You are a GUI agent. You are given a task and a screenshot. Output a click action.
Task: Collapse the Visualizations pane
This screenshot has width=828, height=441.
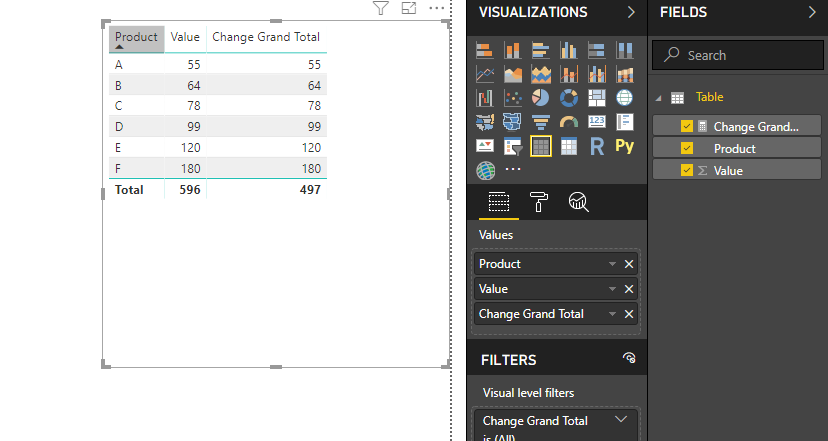point(631,12)
